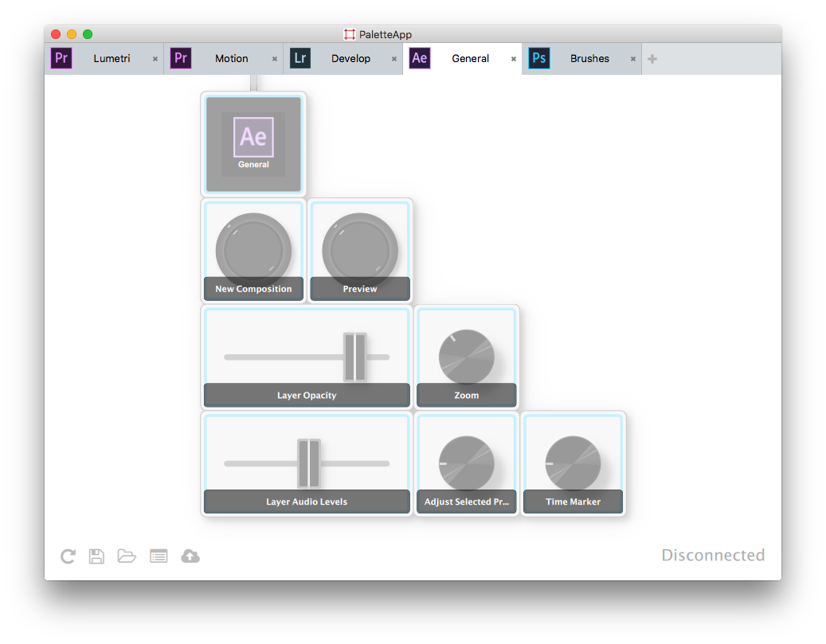Click the cloud upload icon
Viewport: 826px width, 644px height.
pyautogui.click(x=190, y=556)
